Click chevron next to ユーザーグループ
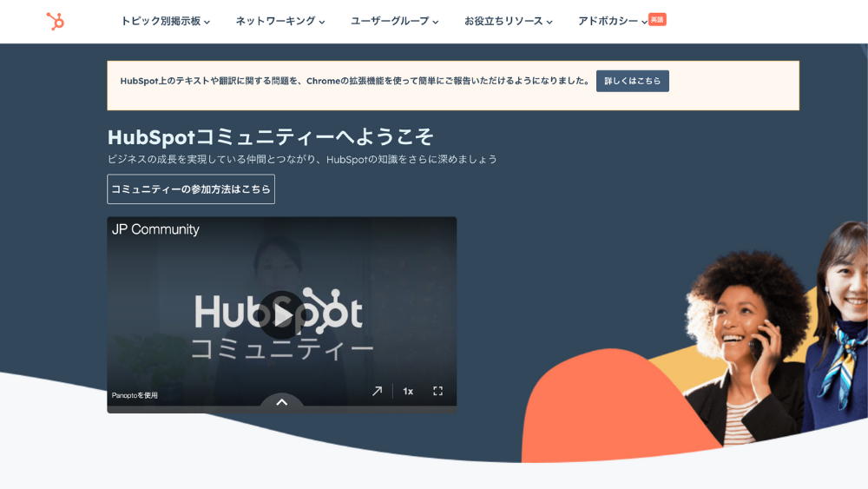 (436, 23)
